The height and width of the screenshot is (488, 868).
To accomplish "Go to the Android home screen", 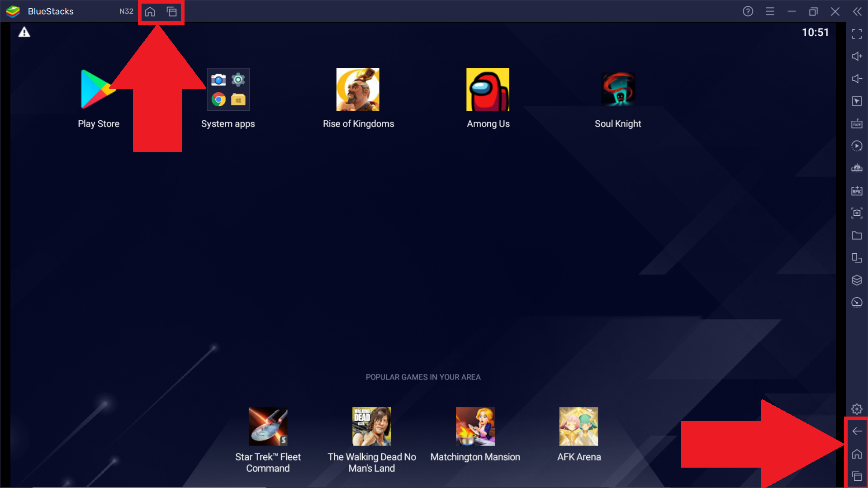I will [x=857, y=454].
